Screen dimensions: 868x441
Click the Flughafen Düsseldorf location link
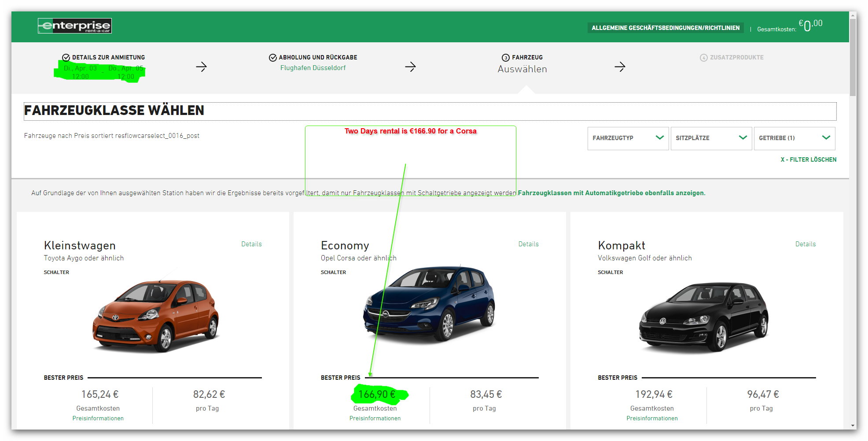pyautogui.click(x=313, y=68)
